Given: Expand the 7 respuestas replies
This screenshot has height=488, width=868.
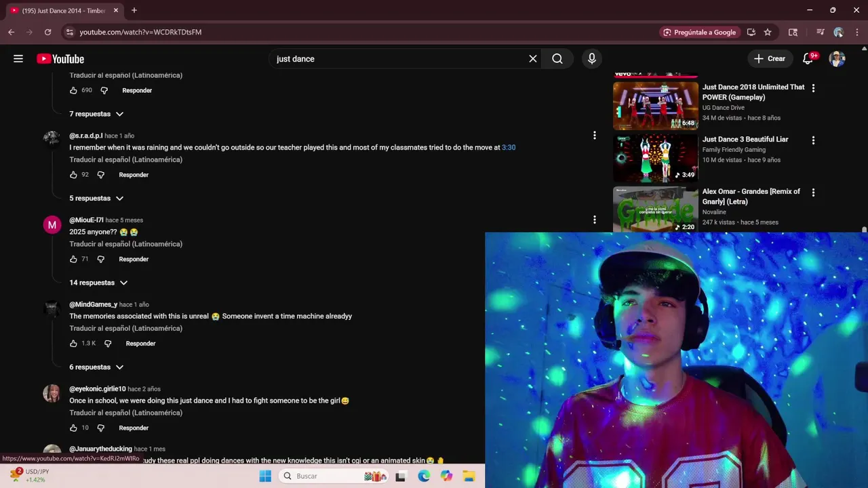Looking at the screenshot, I should (96, 114).
